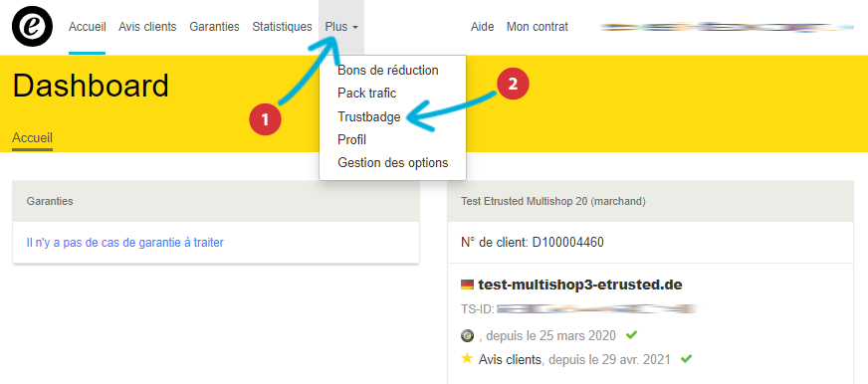Click the German flag icon

point(467,285)
